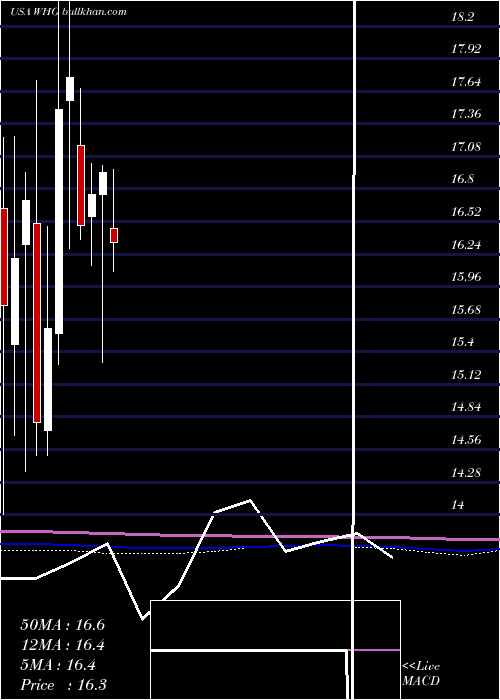Click the 16.52 price axis label
Screen dimensions: 500x700
[466, 212]
